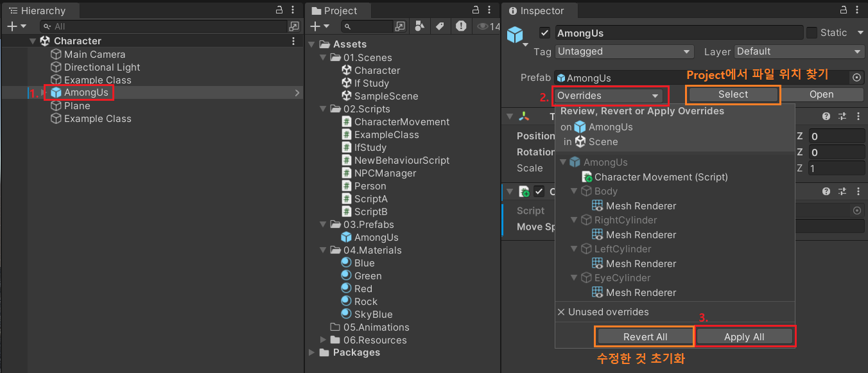Open the Overrides dropdown
The height and width of the screenshot is (373, 868).
tap(608, 96)
